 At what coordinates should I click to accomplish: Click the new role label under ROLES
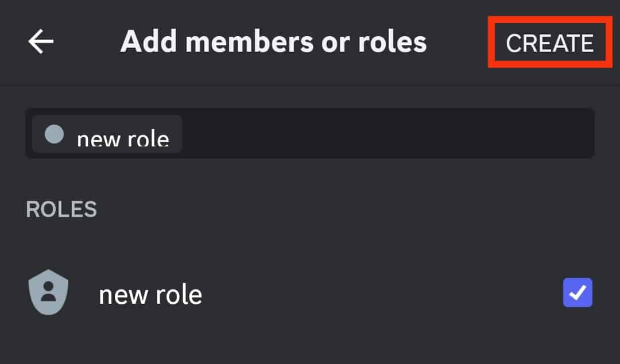[150, 295]
